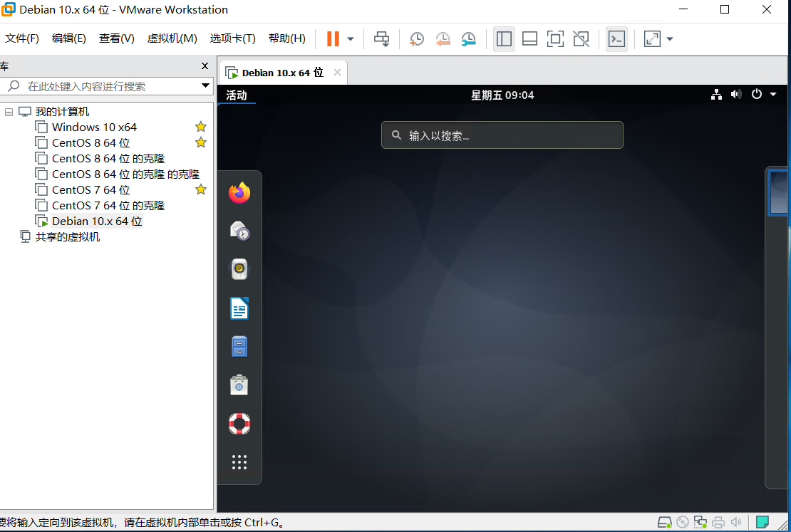
Task: Click the hard disk status bar icon
Action: (665, 522)
